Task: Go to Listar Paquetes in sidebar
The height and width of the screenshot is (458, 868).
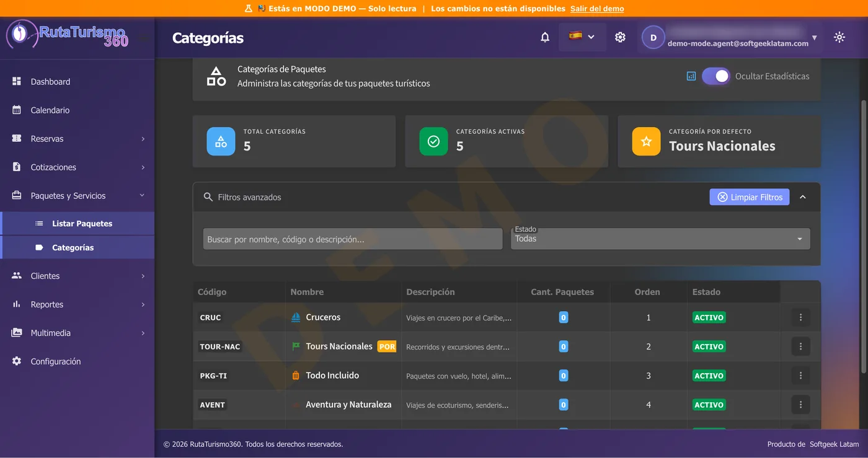Action: (x=77, y=224)
